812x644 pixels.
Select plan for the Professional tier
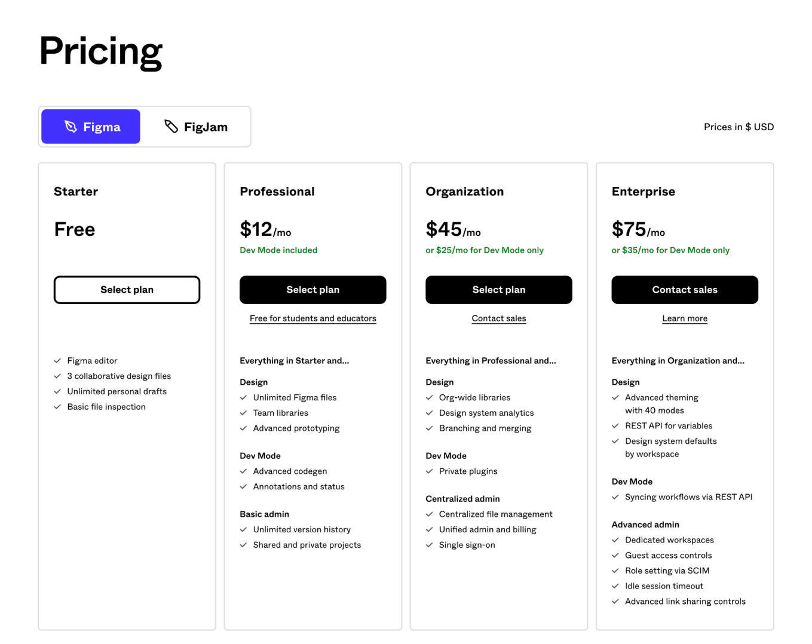pyautogui.click(x=313, y=290)
